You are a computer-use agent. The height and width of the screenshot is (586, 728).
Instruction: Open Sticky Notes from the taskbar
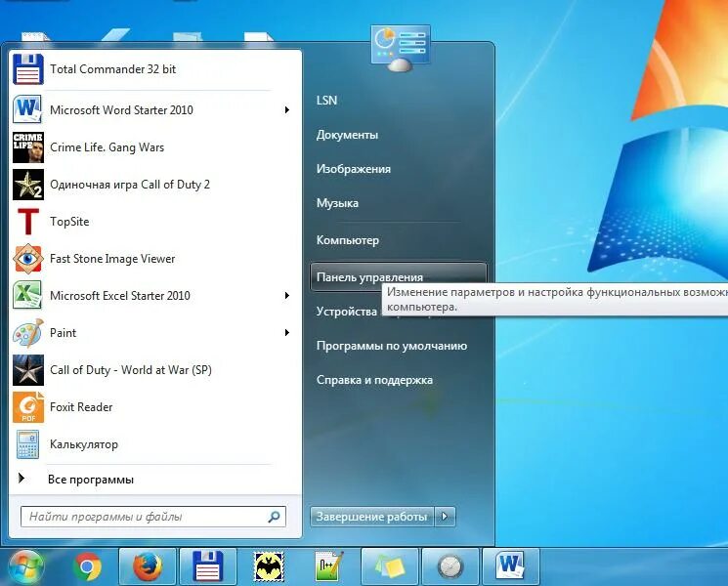coord(390,566)
